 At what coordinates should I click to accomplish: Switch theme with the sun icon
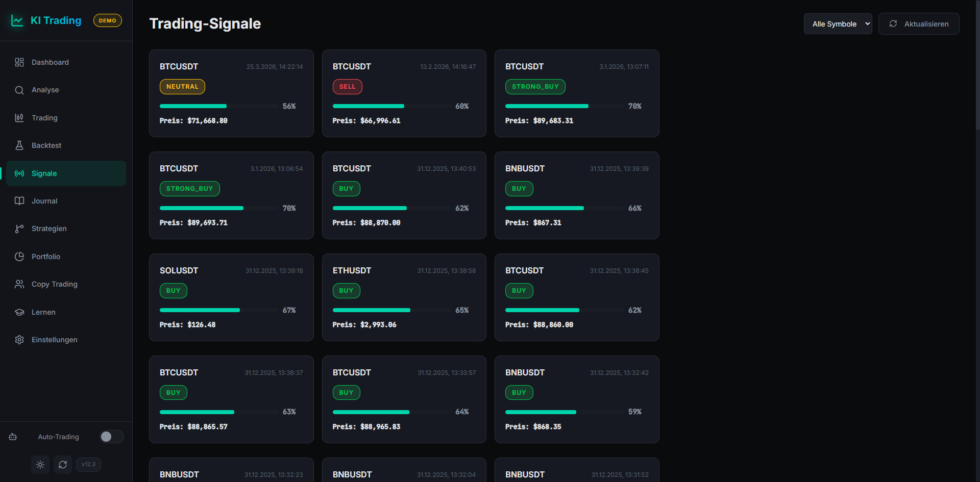(x=40, y=465)
